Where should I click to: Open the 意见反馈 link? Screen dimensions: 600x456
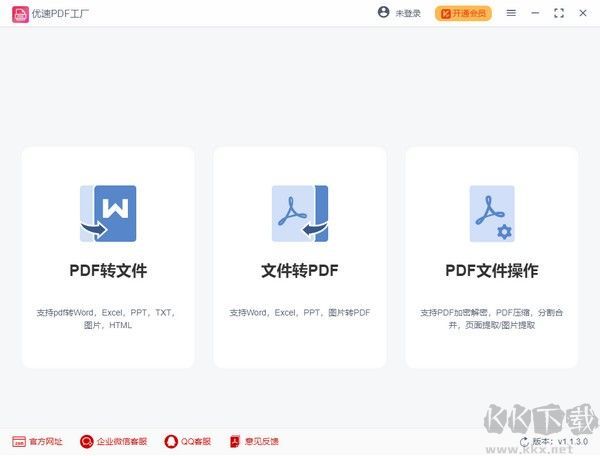261,441
